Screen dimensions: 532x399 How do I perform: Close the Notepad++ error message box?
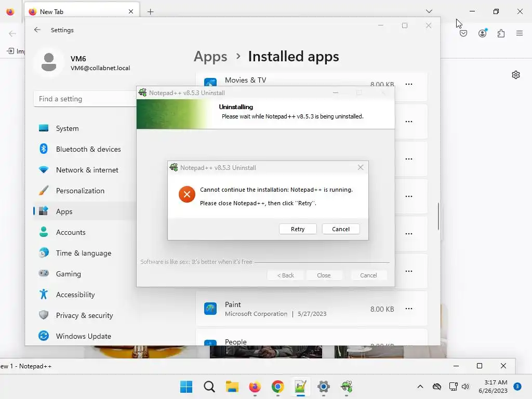point(361,167)
